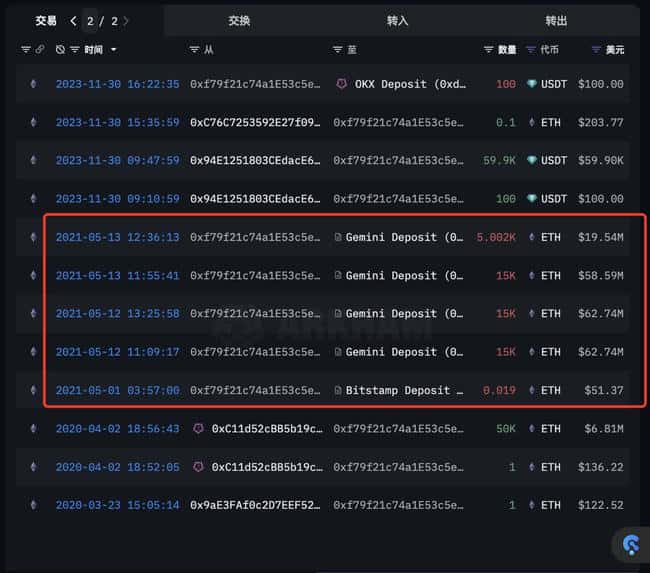Open timestamp 2021-05-13 11:55:41
This screenshot has width=650, height=573.
coord(118,275)
